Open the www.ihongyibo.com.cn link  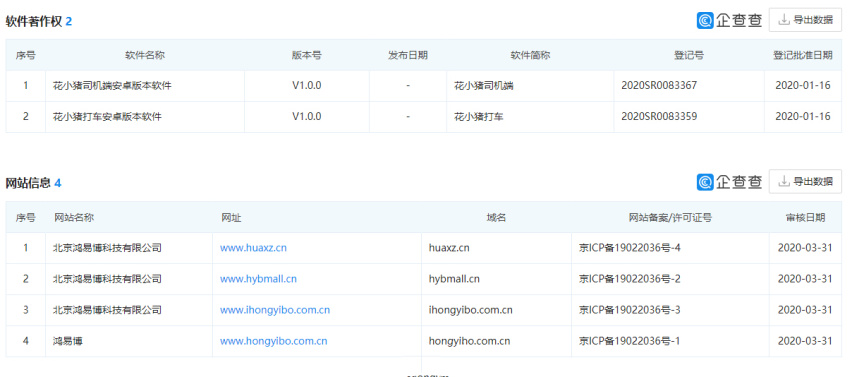click(x=274, y=310)
